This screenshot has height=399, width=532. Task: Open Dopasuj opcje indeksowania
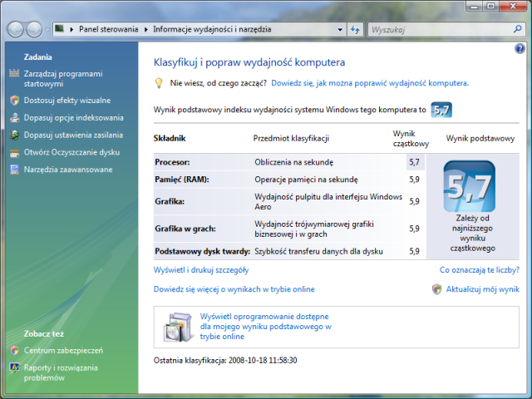pyautogui.click(x=74, y=118)
